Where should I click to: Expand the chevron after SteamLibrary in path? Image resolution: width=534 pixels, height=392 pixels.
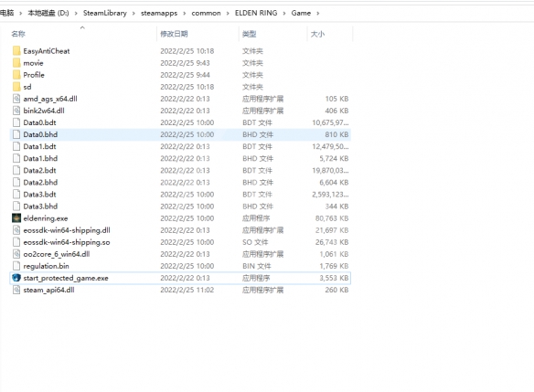tap(133, 14)
